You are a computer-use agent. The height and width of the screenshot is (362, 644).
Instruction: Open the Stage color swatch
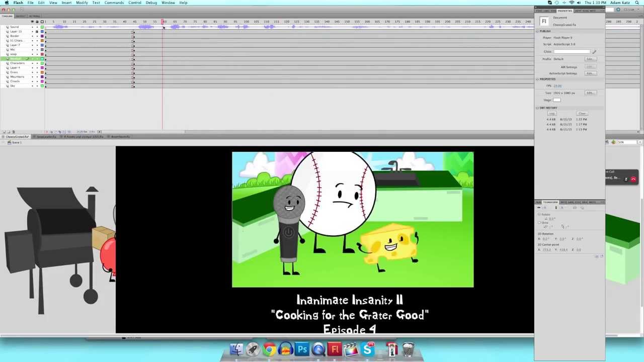[x=557, y=100]
